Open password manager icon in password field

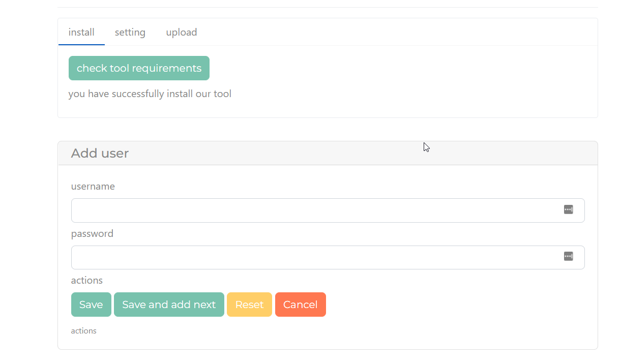point(569,256)
